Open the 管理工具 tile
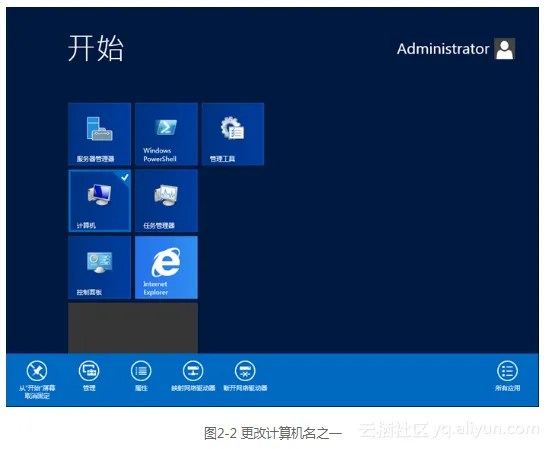 [233, 134]
